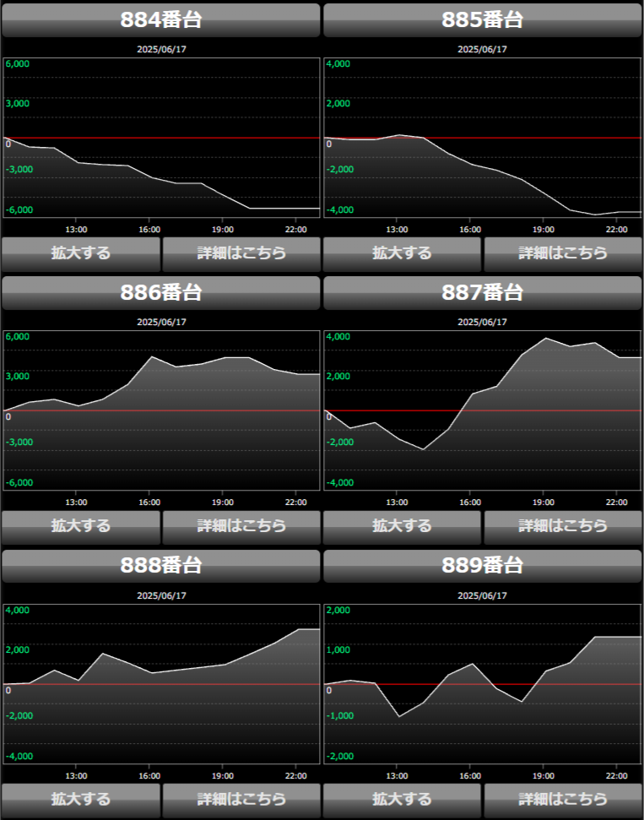Click the 19:00 time label under 887 graph
The height and width of the screenshot is (820, 644).
coord(544,502)
